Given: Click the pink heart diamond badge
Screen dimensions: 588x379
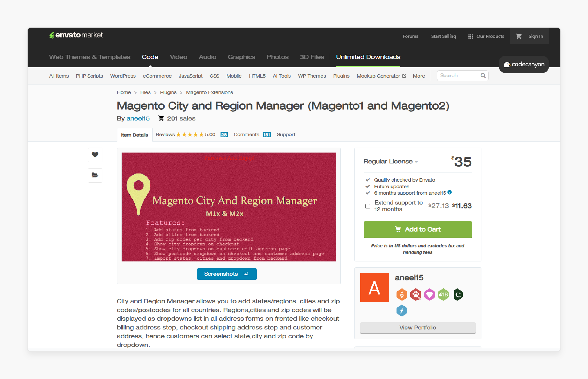Looking at the screenshot, I should [x=429, y=294].
